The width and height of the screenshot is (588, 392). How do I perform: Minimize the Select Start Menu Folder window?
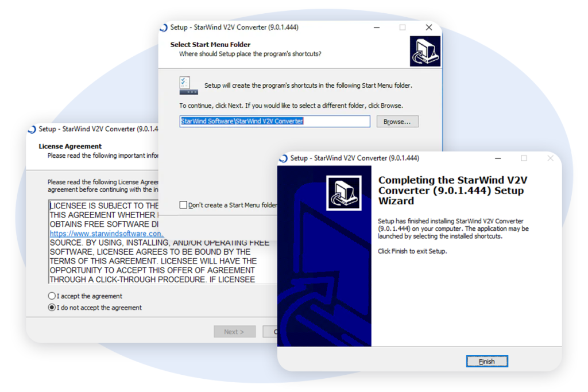tap(376, 28)
